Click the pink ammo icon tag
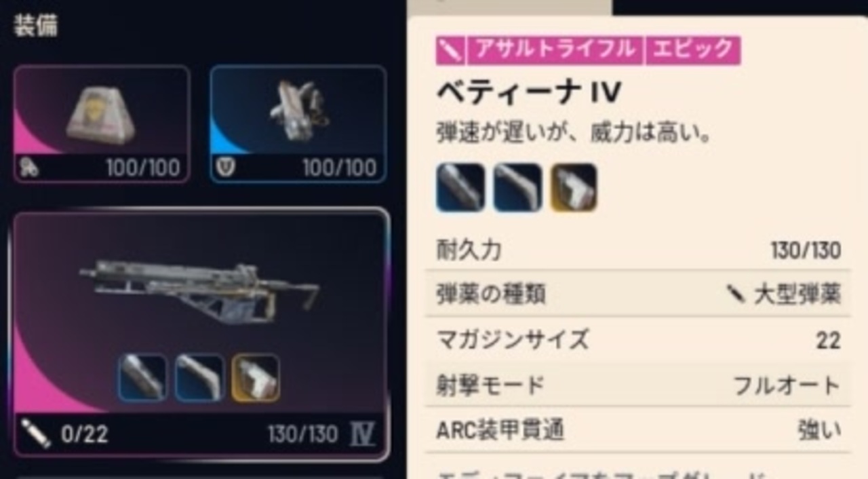This screenshot has height=479, width=868. pyautogui.click(x=451, y=50)
